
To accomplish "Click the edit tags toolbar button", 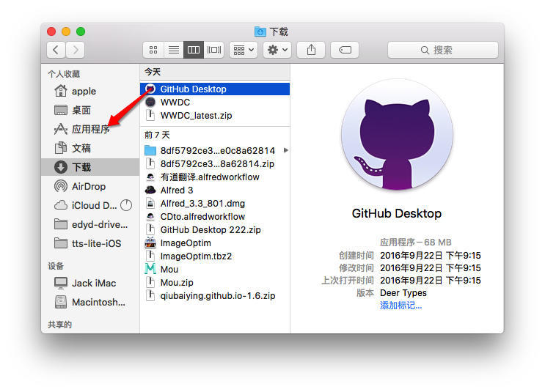I will (345, 50).
